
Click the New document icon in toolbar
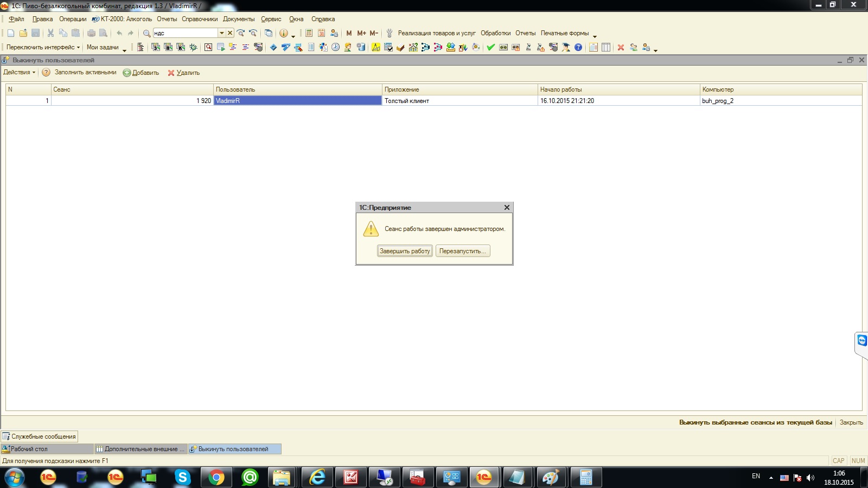tap(11, 33)
